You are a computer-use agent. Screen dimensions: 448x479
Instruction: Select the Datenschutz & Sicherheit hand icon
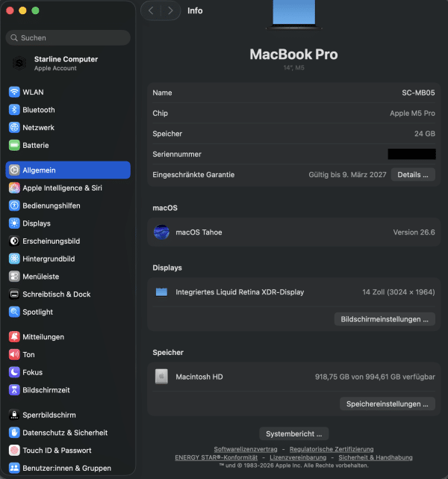(x=14, y=433)
